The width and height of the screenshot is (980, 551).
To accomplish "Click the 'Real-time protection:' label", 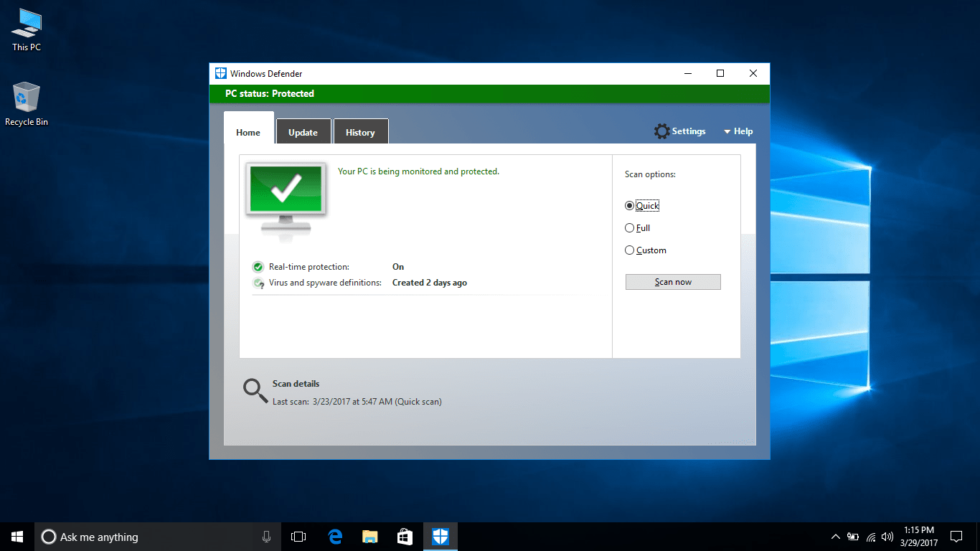I will (309, 267).
